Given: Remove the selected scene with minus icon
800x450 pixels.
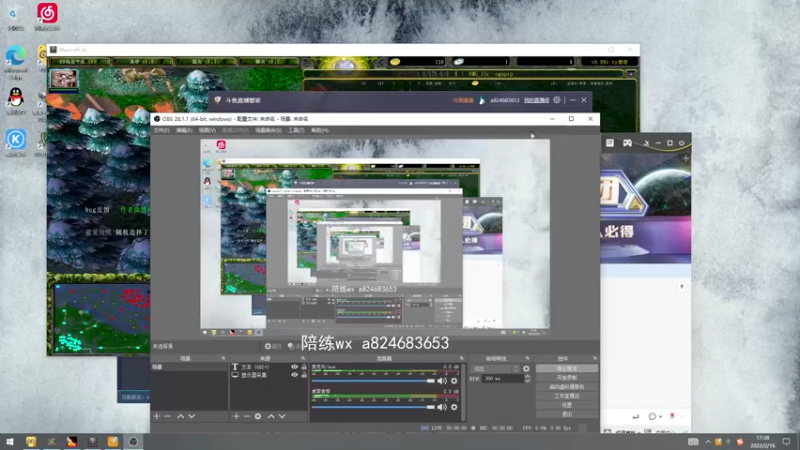Looking at the screenshot, I should (168, 416).
